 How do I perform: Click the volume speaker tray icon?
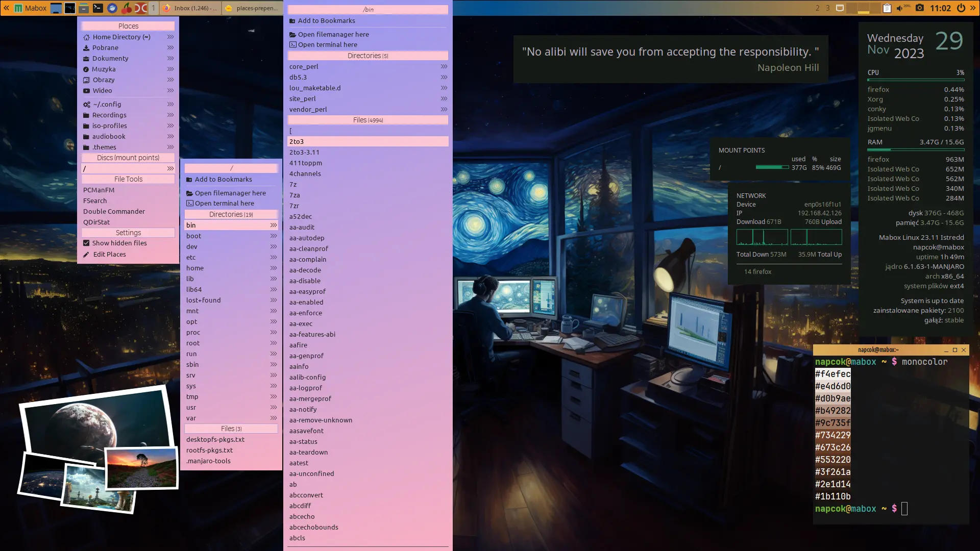[899, 8]
